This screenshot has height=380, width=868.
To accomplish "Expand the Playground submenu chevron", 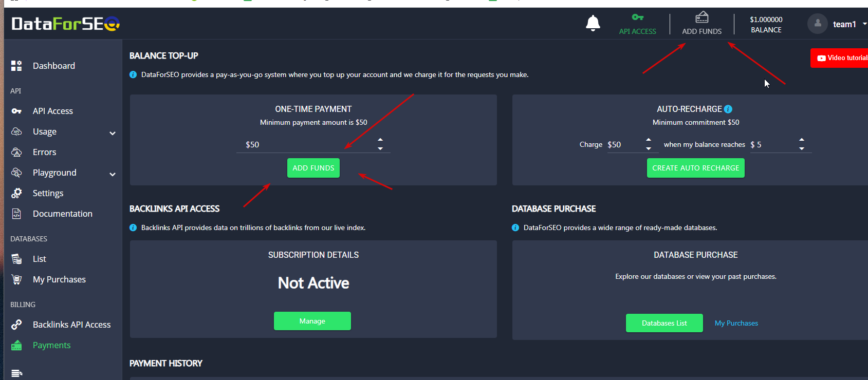I will pos(113,175).
